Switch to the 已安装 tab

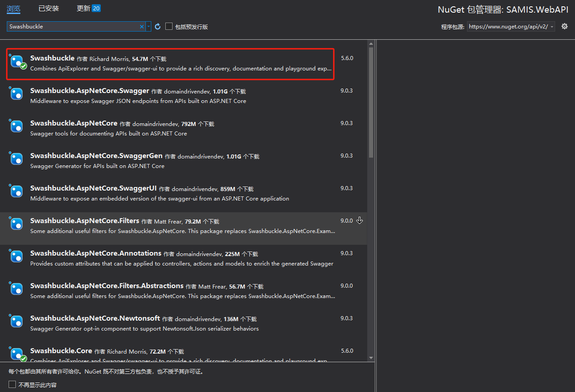point(49,8)
